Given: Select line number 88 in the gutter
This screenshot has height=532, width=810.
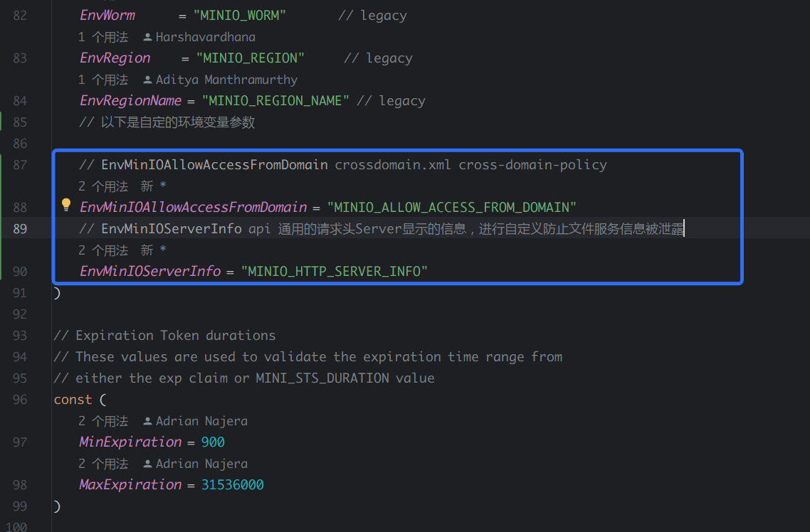Looking at the screenshot, I should click(20, 208).
